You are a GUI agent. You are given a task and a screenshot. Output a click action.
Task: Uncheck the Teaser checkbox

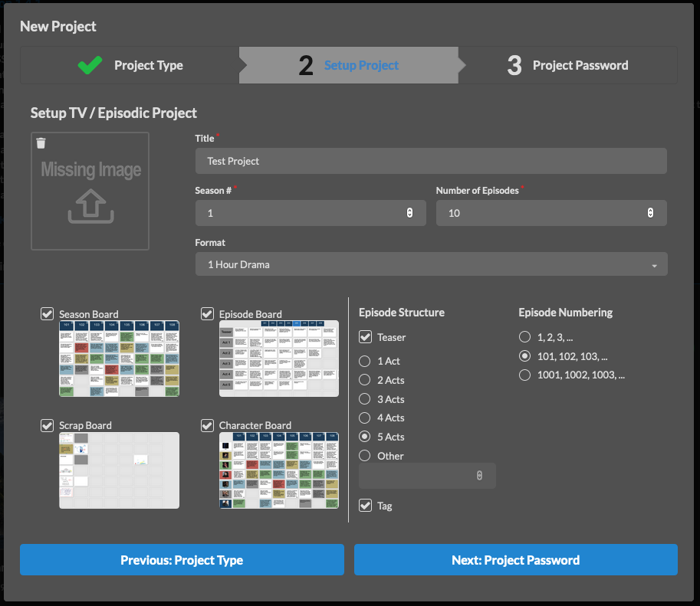tap(366, 337)
